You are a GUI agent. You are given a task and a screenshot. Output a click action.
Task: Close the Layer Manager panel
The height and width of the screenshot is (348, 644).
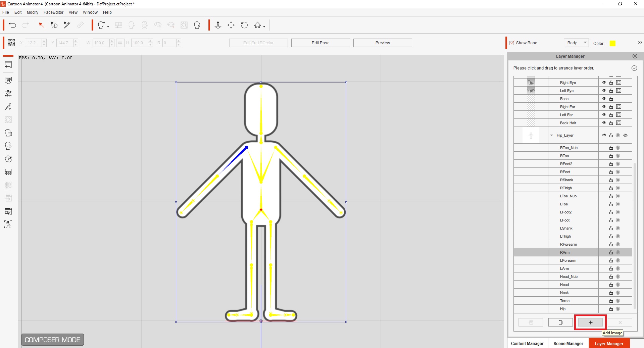click(x=635, y=56)
